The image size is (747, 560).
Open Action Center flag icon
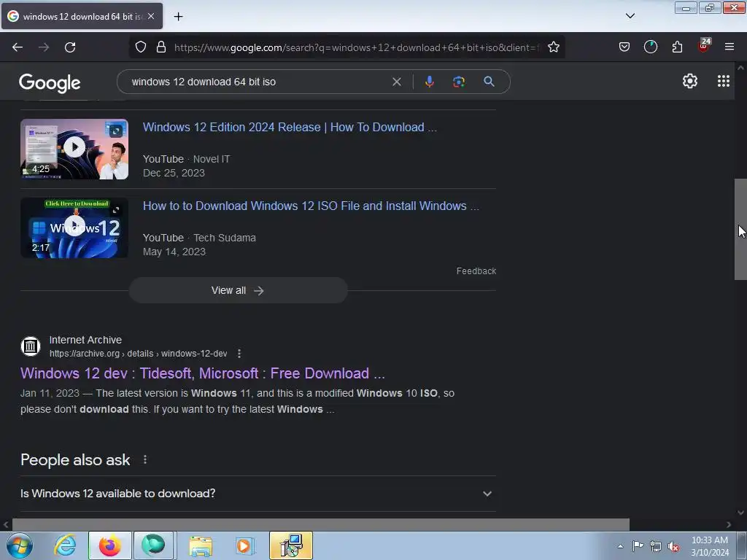pos(638,546)
